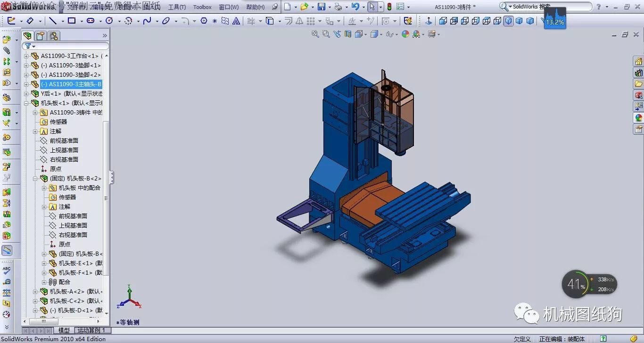
Task: Select the 传感器 item under AS11090-3铸件
Action: (58, 122)
